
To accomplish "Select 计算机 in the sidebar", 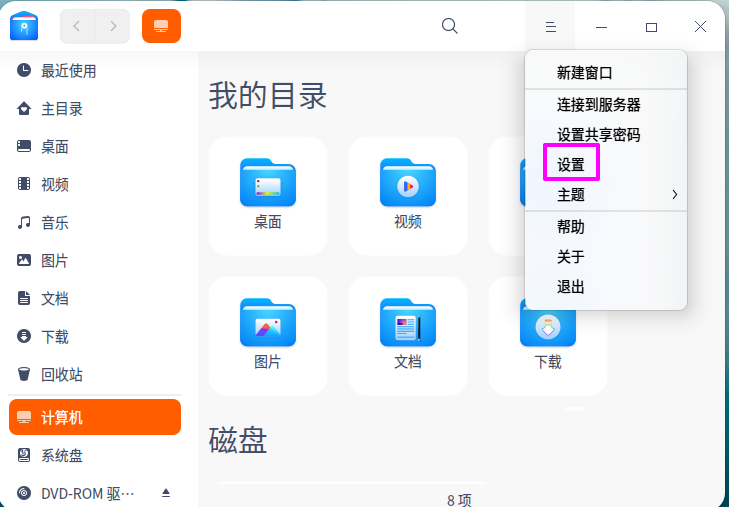I will pyautogui.click(x=95, y=417).
